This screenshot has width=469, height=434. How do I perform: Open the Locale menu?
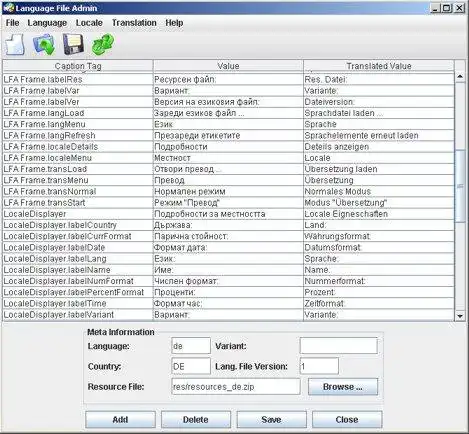(x=89, y=23)
